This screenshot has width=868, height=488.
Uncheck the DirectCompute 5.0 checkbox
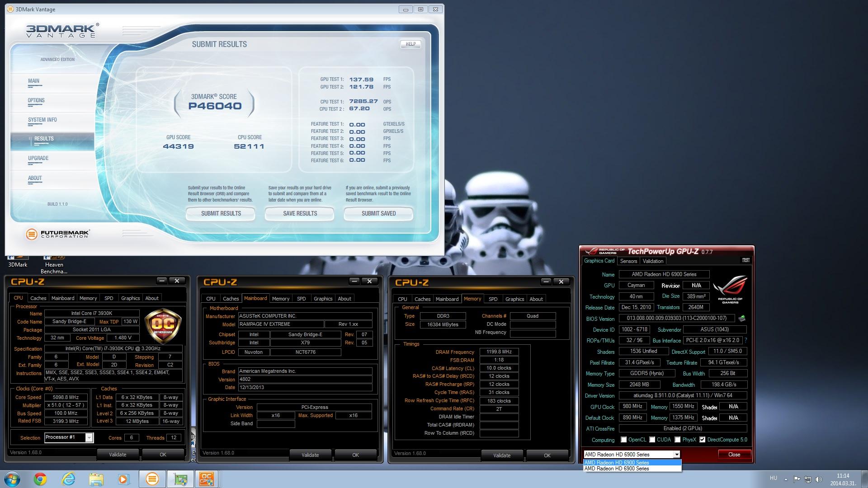tap(702, 440)
